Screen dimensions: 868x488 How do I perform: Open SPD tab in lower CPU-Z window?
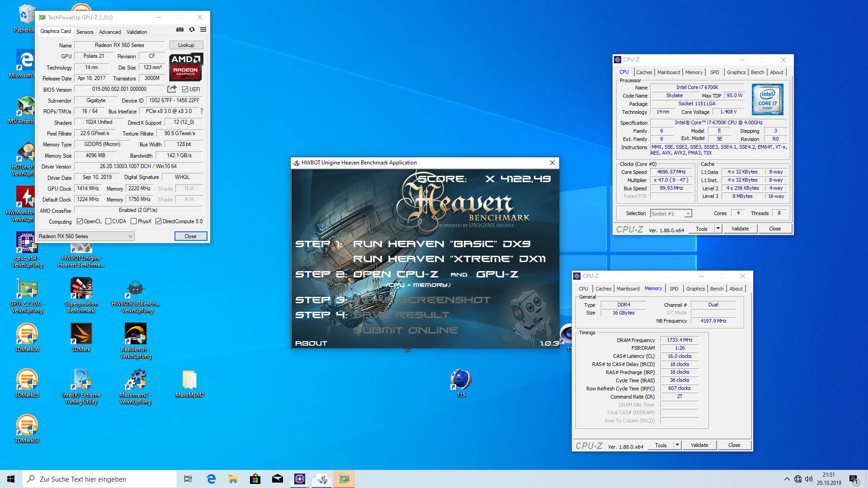(x=674, y=289)
